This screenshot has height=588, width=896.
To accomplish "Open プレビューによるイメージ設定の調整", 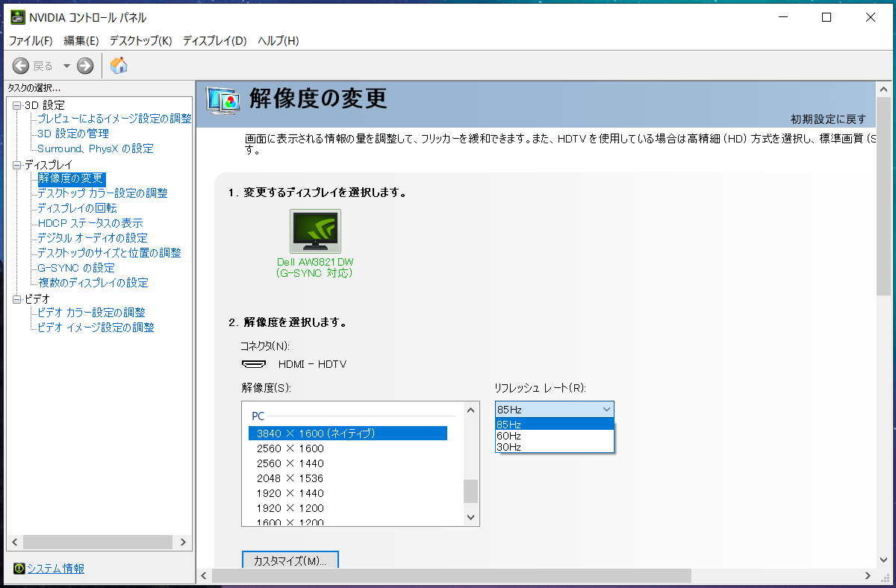I will [x=114, y=119].
